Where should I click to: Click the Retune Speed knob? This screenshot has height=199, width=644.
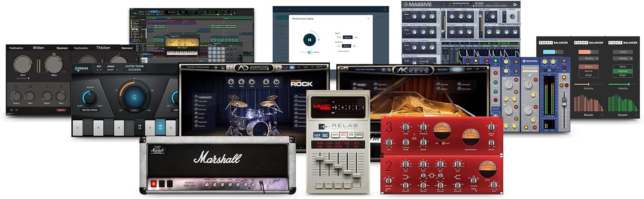tap(90, 99)
